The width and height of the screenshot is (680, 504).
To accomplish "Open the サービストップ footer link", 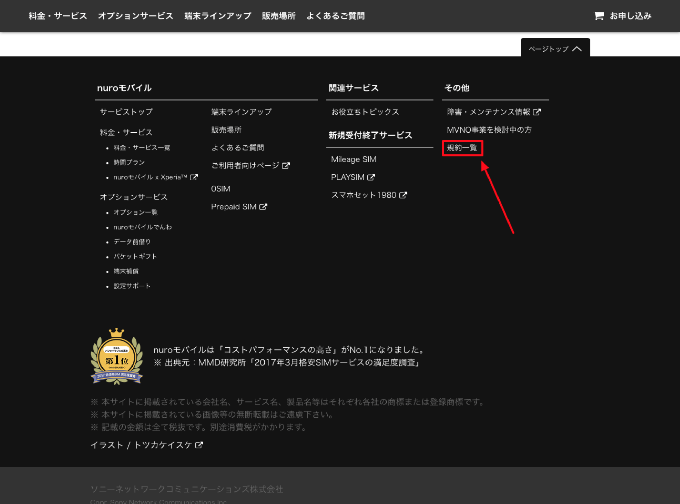I will pyautogui.click(x=126, y=112).
